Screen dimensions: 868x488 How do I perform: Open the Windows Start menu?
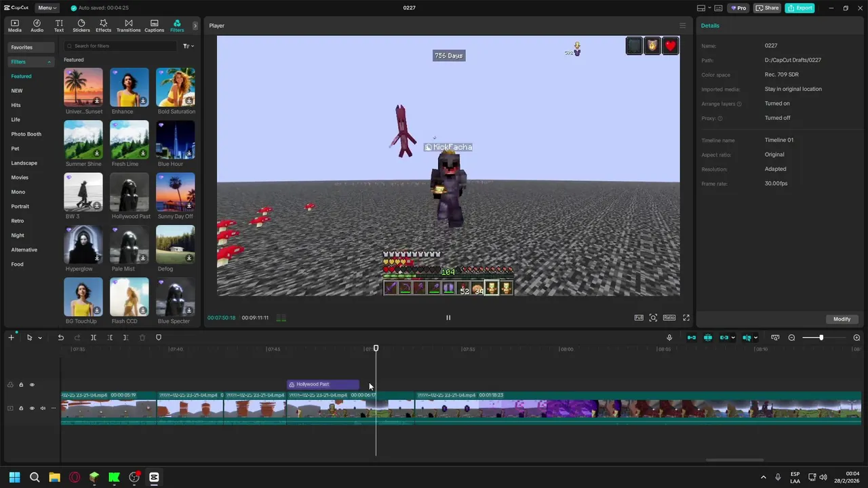(x=14, y=477)
